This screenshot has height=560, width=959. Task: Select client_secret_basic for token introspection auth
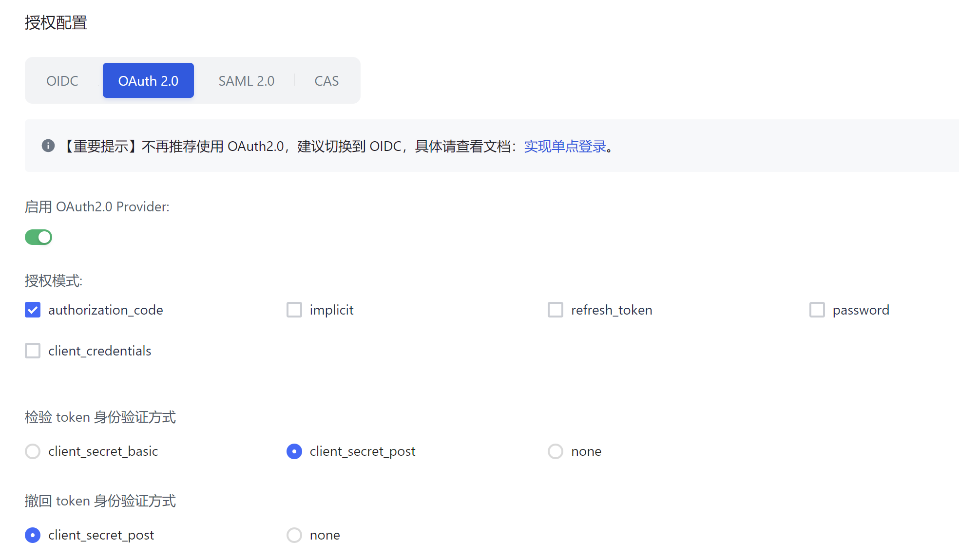click(x=32, y=451)
